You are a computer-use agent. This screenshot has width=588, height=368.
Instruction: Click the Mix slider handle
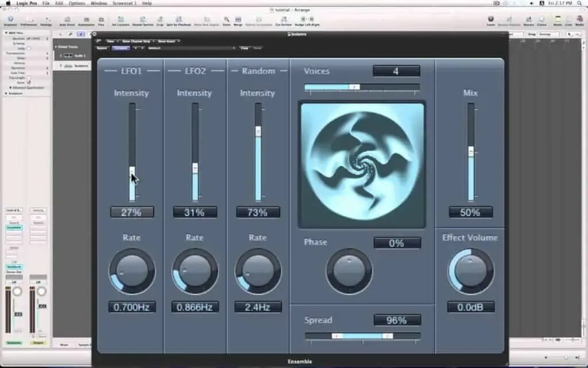pos(471,151)
